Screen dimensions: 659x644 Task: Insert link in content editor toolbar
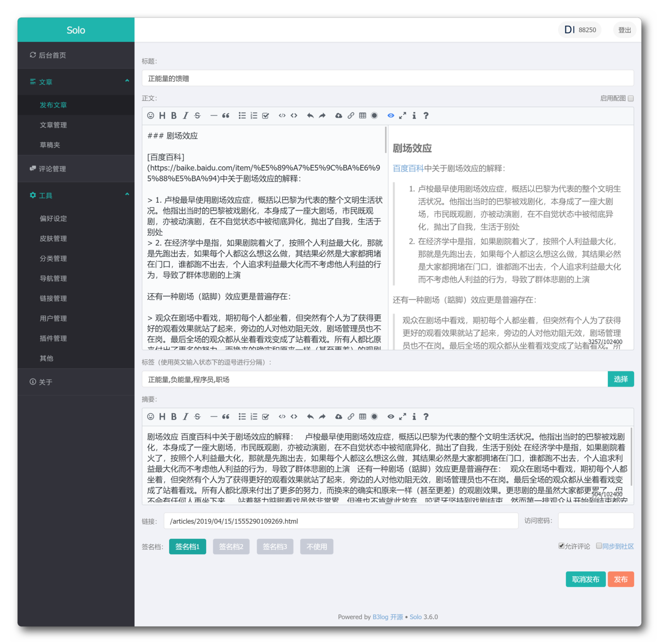(x=351, y=115)
